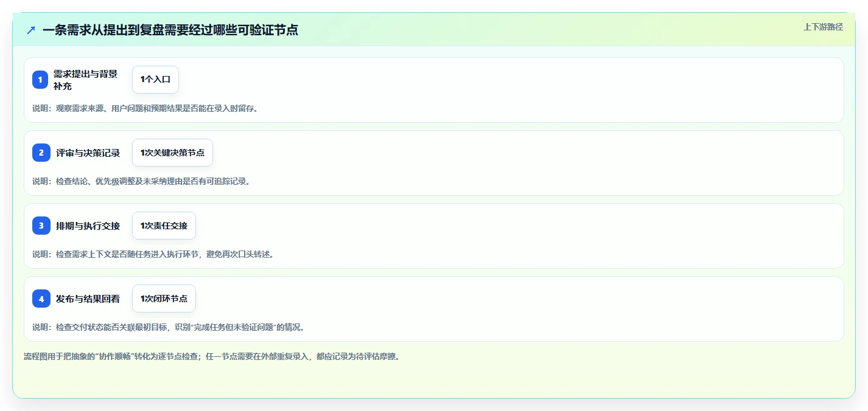Click the arrow icon beside the flow title
This screenshot has height=411, width=868.
31,30
